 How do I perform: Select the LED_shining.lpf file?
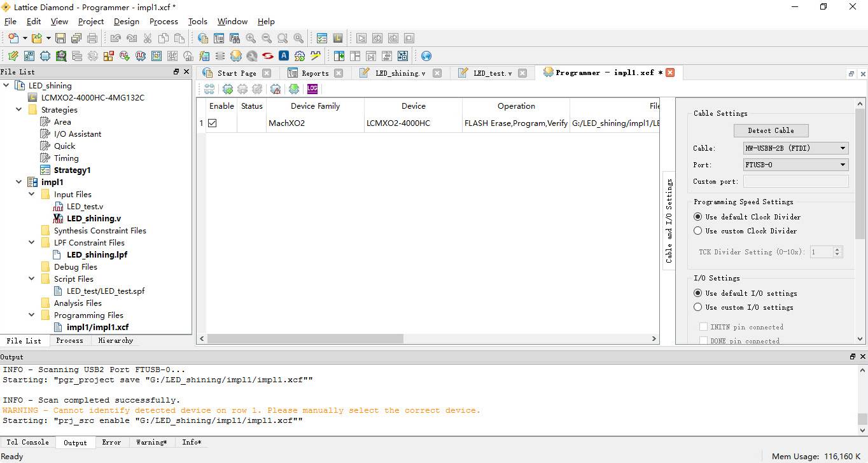tap(97, 254)
